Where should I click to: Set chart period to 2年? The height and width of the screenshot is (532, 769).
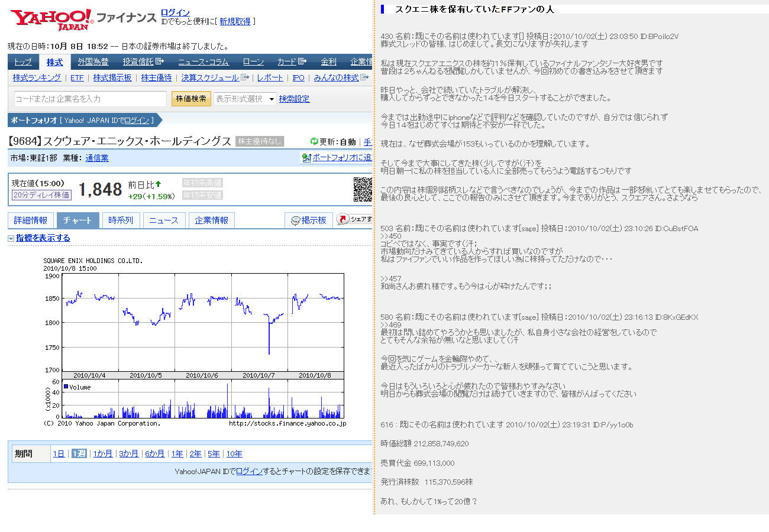[195, 454]
